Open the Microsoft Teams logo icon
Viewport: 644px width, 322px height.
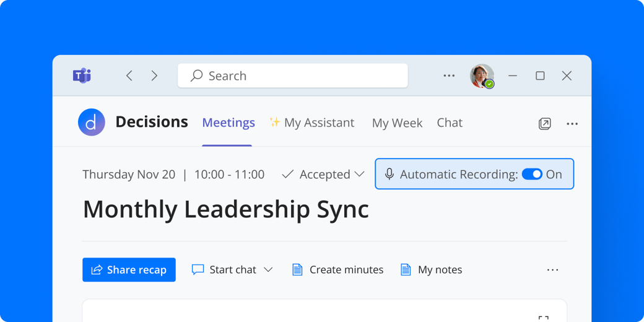click(82, 76)
